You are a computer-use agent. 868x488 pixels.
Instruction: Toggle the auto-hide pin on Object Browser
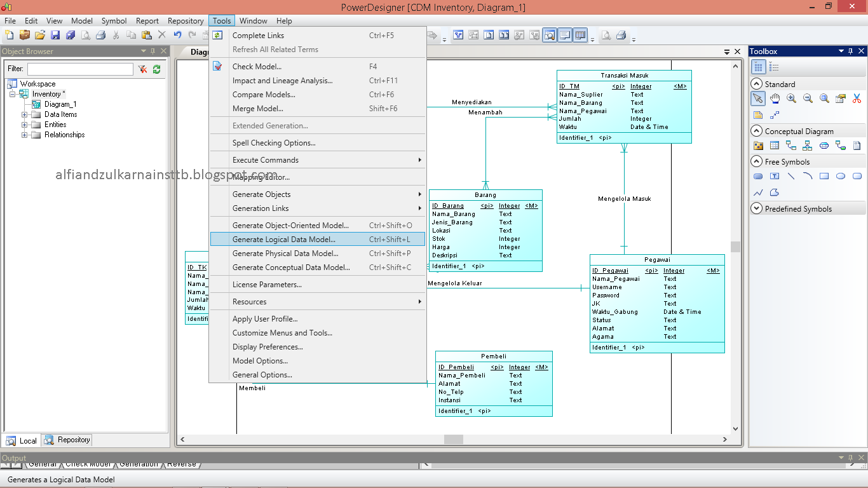(x=153, y=51)
